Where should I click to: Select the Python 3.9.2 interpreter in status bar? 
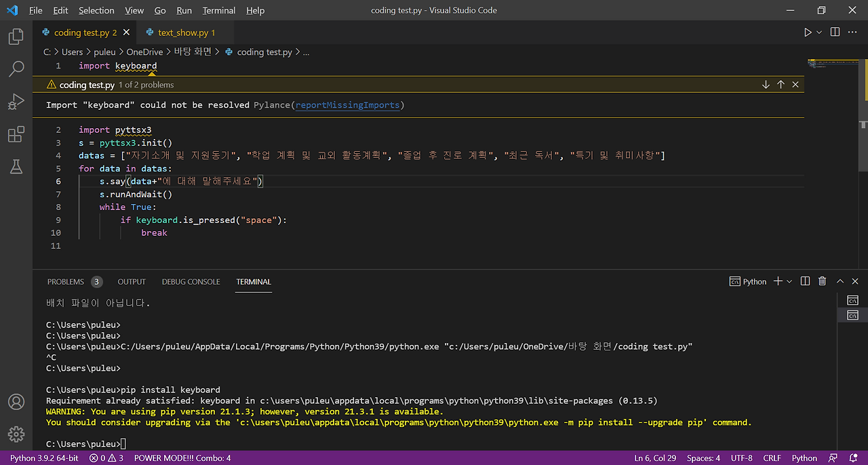(x=43, y=458)
